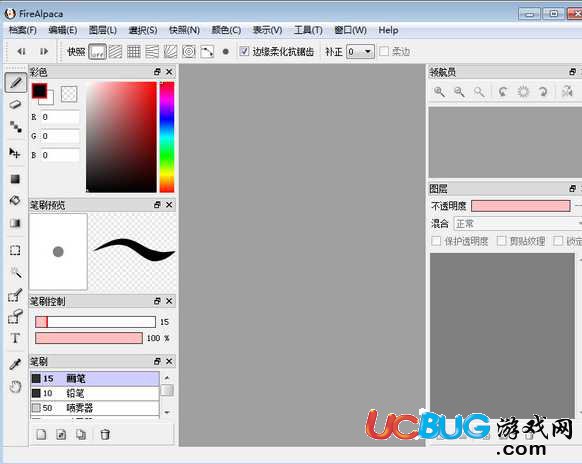Viewport: 582px width, 464px height.
Task: Click the transparent color swatch
Action: [69, 94]
